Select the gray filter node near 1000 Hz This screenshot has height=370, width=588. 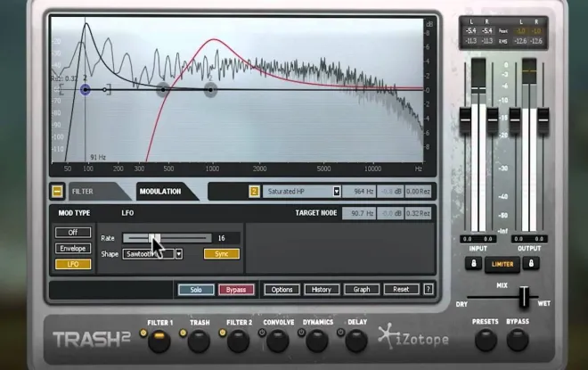[210, 90]
